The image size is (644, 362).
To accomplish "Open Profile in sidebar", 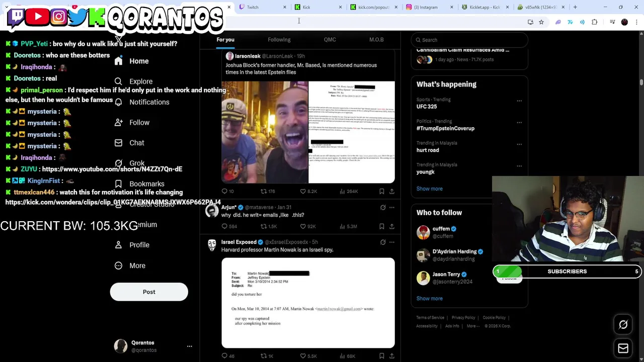I will pyautogui.click(x=132, y=245).
